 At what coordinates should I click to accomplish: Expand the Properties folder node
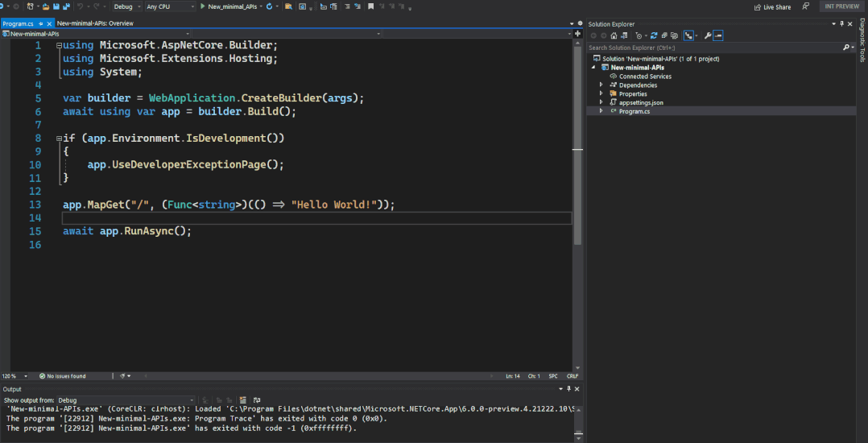(x=601, y=94)
